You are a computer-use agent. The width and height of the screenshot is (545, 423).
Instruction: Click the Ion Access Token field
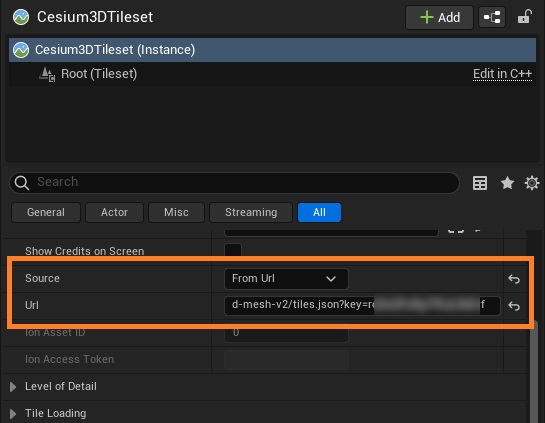[x=286, y=360]
